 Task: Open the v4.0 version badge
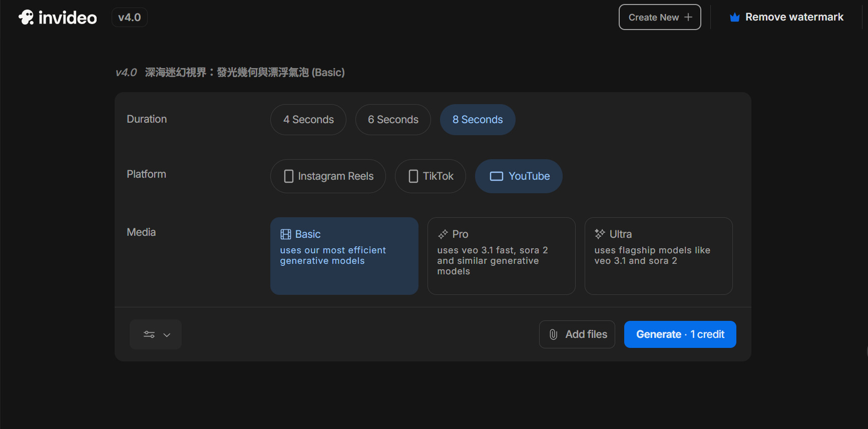point(130,18)
